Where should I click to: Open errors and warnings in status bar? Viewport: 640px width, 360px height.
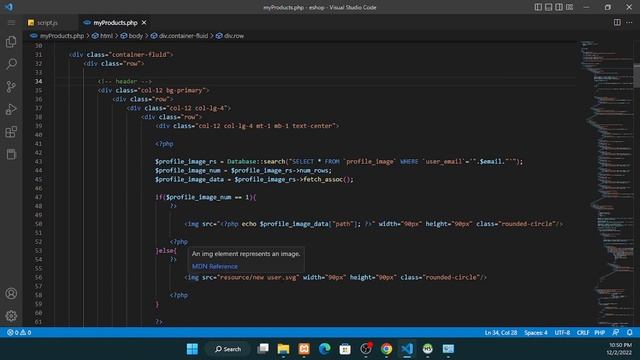[x=19, y=333]
